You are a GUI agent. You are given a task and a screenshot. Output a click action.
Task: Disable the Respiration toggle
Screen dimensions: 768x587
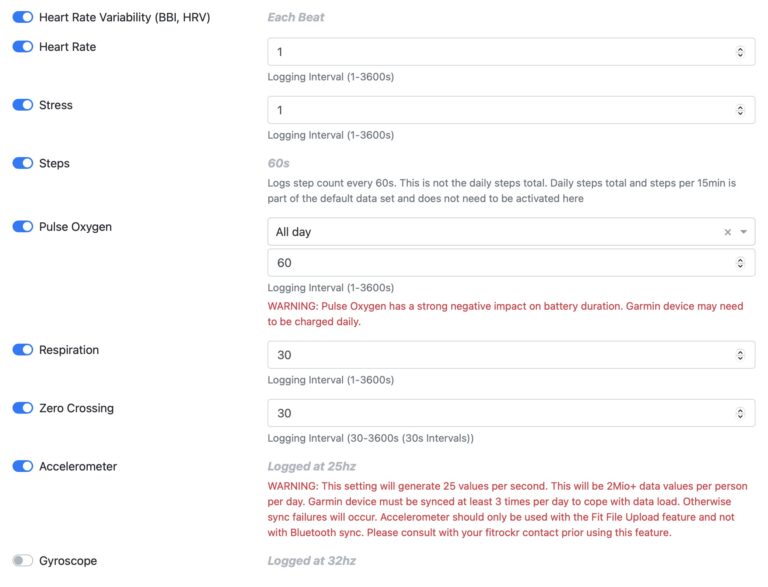(x=23, y=350)
